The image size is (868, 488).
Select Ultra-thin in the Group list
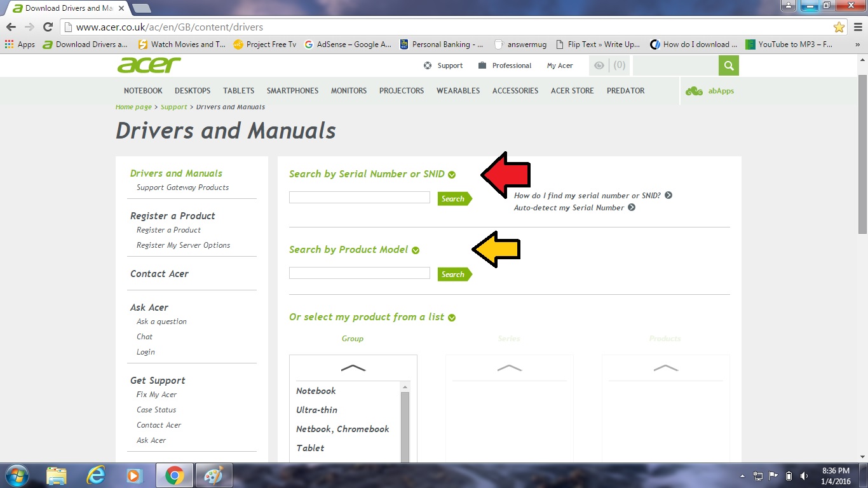tap(316, 410)
